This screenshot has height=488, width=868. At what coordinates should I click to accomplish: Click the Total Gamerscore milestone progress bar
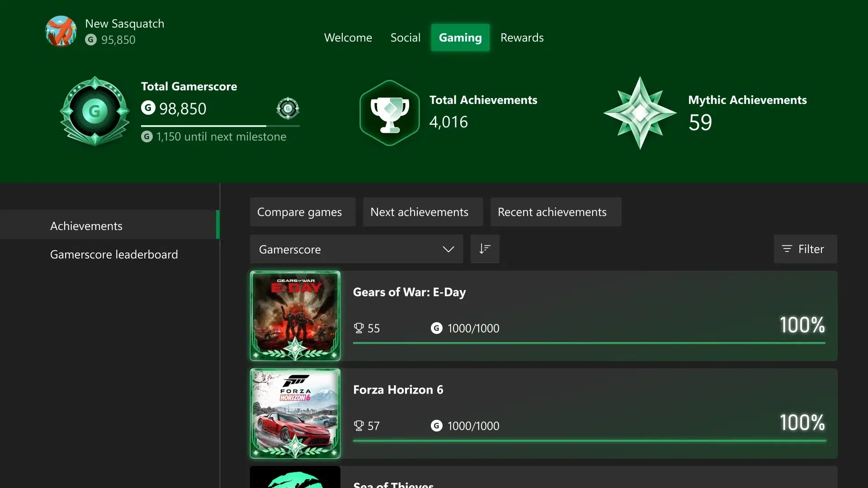tap(220, 126)
